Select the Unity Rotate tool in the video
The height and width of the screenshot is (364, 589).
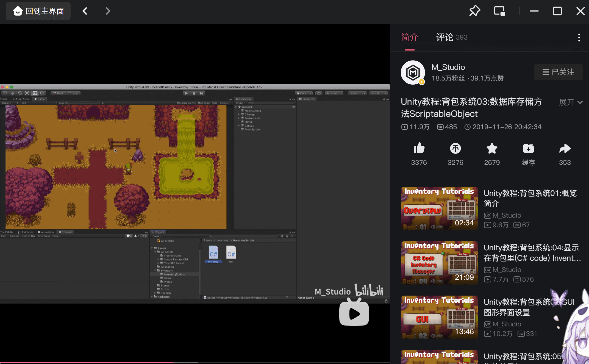(x=20, y=93)
